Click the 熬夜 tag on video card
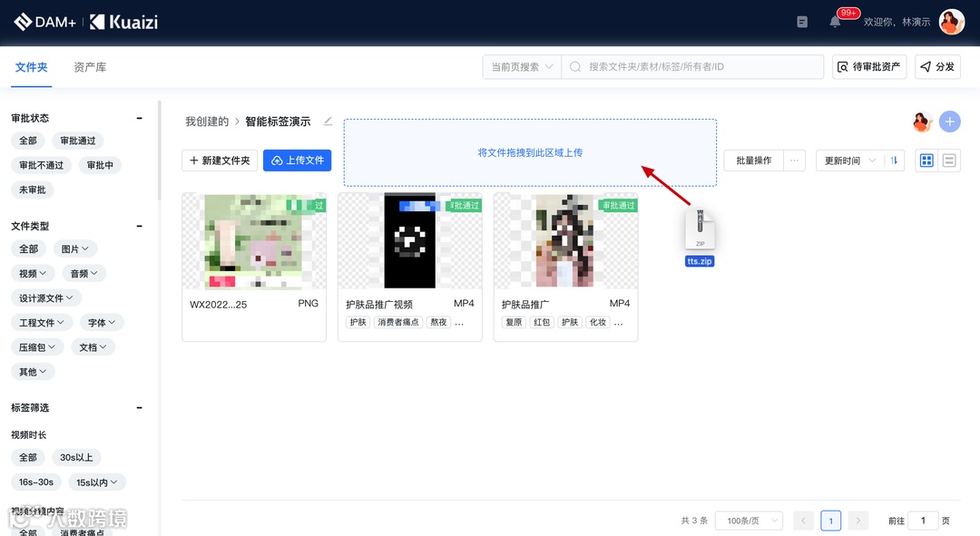 point(439,322)
